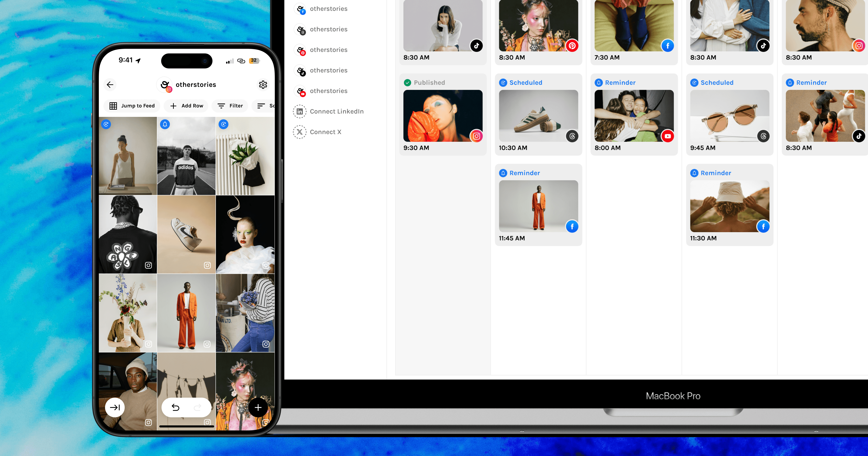Click the Connect LinkedIn icon
This screenshot has width=868, height=456.
pos(300,112)
